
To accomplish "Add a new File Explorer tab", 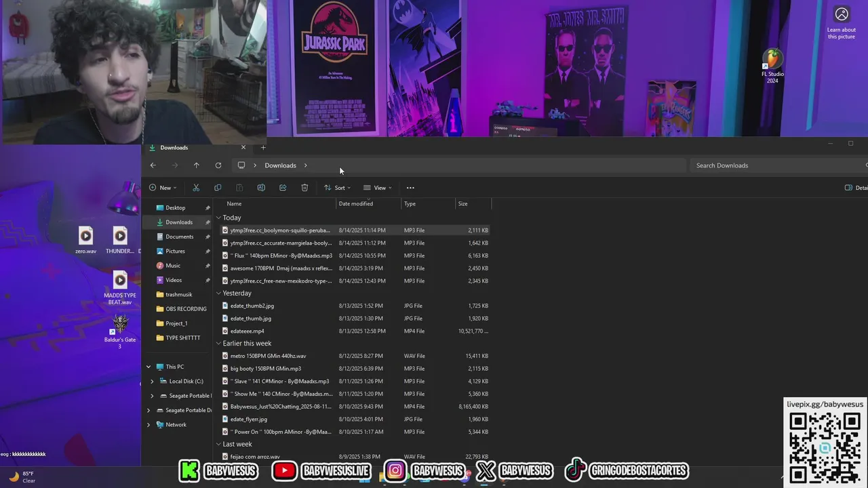I will tap(263, 147).
